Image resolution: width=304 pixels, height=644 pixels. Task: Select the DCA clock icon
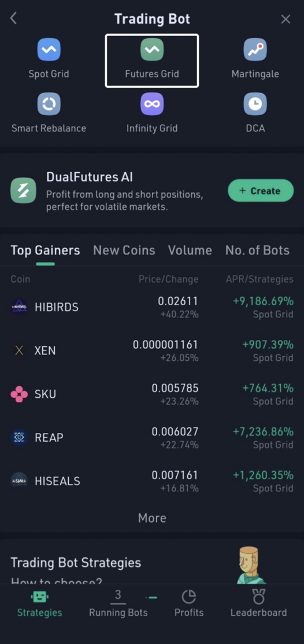point(255,103)
